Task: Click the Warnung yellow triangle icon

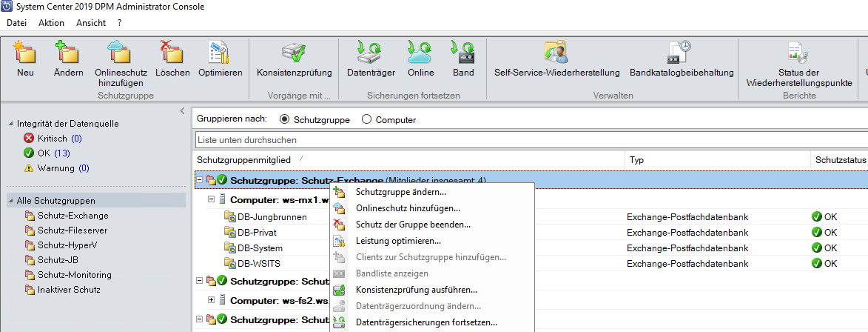Action: click(x=29, y=168)
